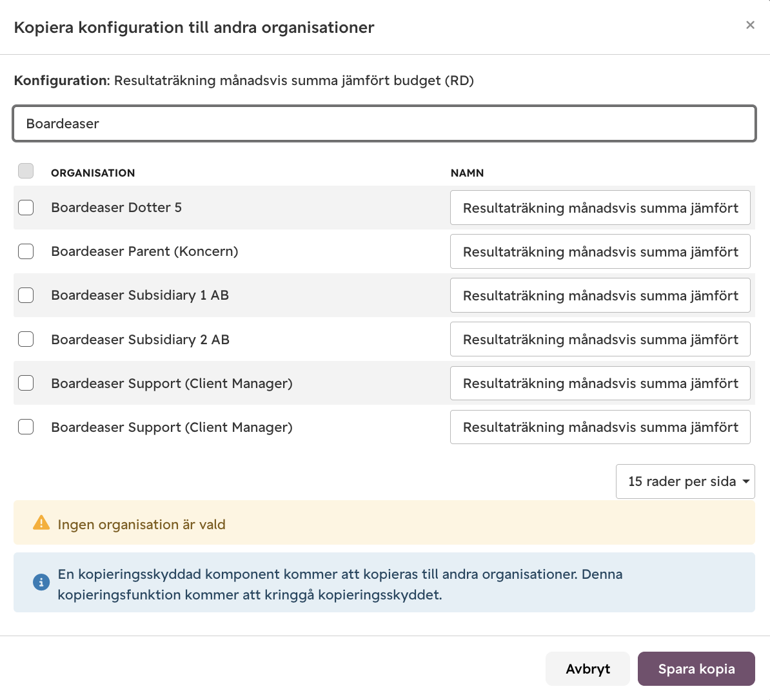Click the orange warning triangle icon

coord(41,523)
